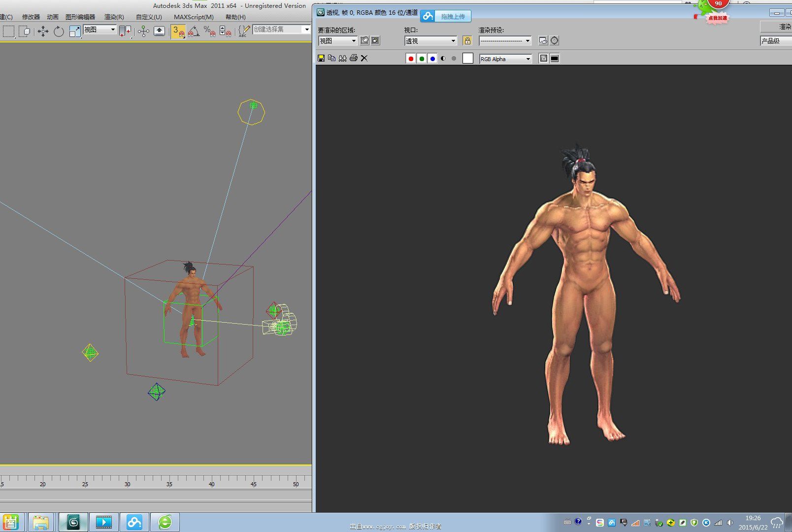Open the 帮助(H) menu

(235, 17)
